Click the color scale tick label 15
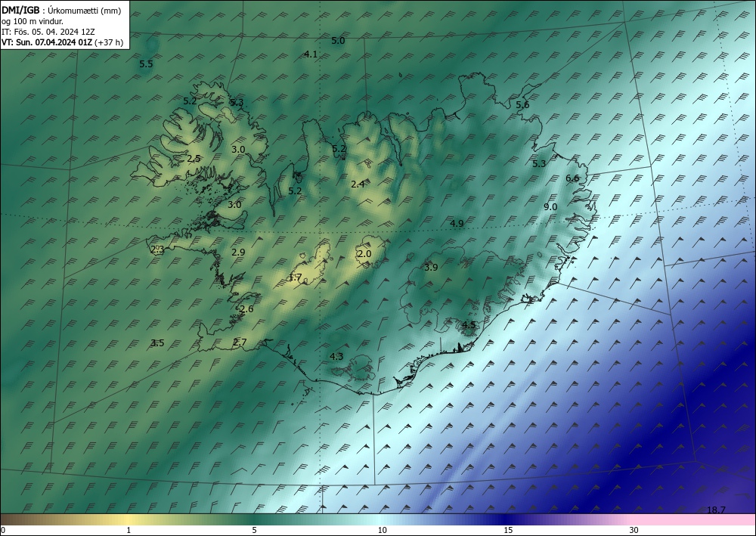This screenshot has width=756, height=536. 508,531
